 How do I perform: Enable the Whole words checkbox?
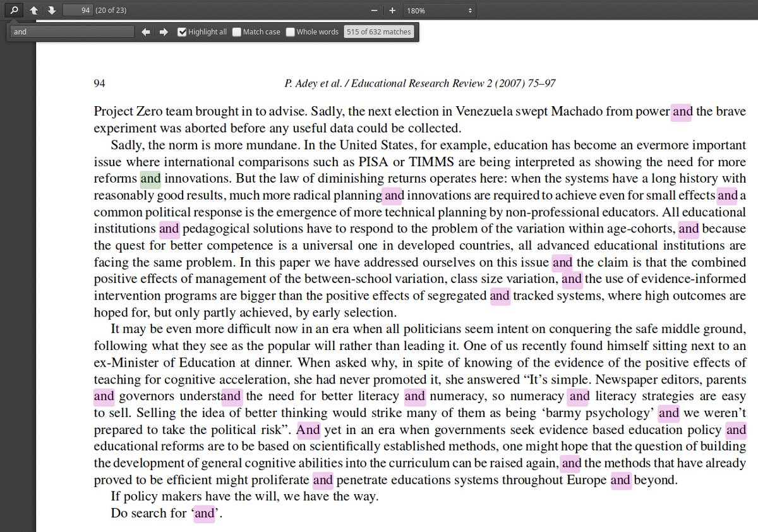290,32
